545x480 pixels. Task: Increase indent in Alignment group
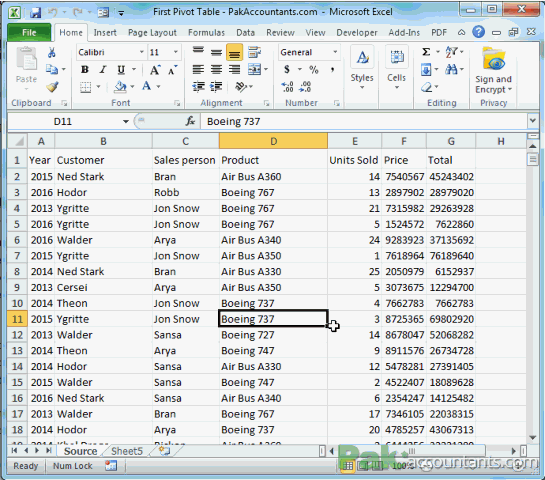pos(216,87)
